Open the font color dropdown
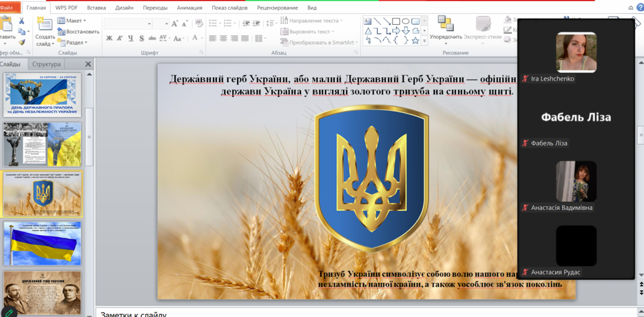 point(197,38)
